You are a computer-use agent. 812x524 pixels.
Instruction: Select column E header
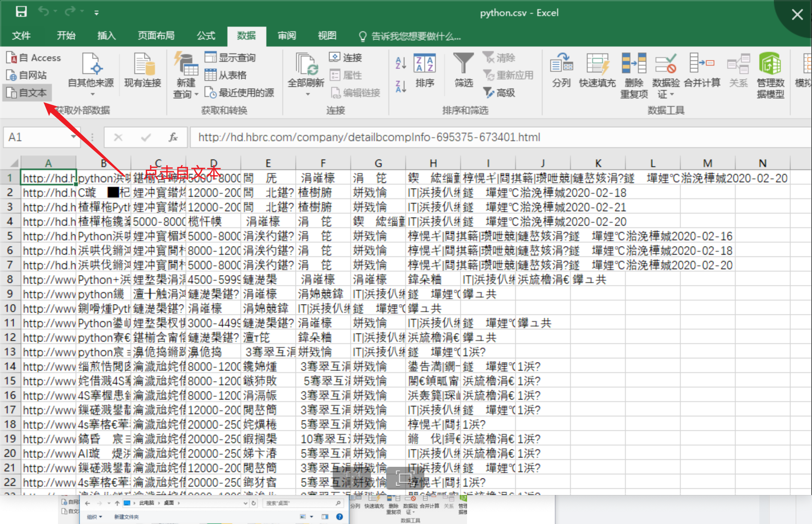[x=268, y=163]
